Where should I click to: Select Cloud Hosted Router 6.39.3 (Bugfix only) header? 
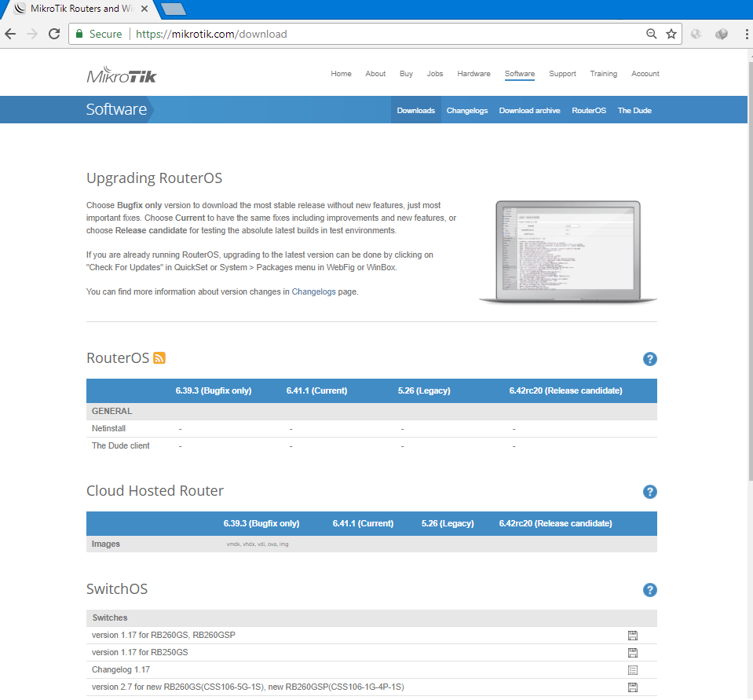pos(261,523)
